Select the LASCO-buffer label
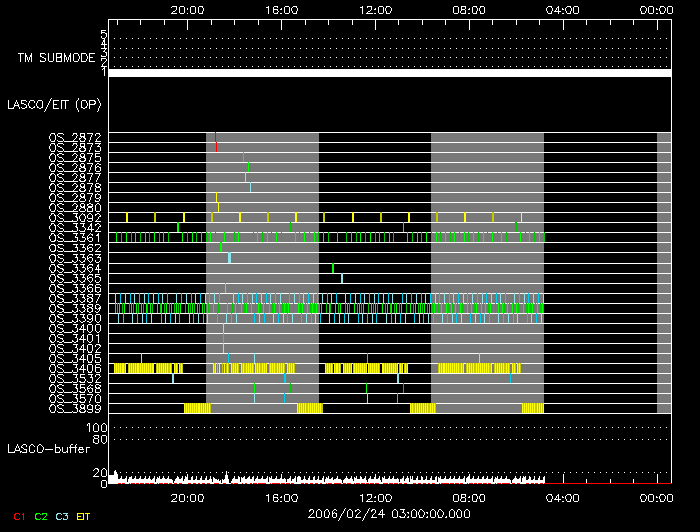The width and height of the screenshot is (700, 532). click(49, 449)
